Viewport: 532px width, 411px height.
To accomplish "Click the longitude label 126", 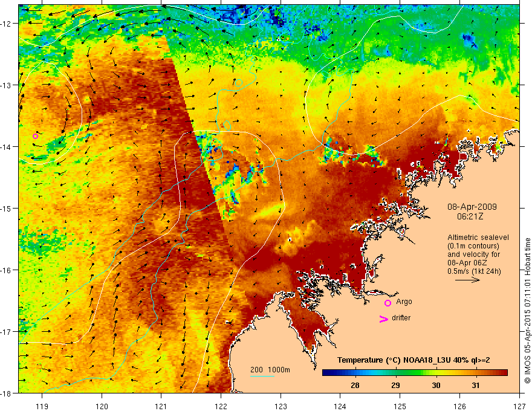I will point(459,406).
